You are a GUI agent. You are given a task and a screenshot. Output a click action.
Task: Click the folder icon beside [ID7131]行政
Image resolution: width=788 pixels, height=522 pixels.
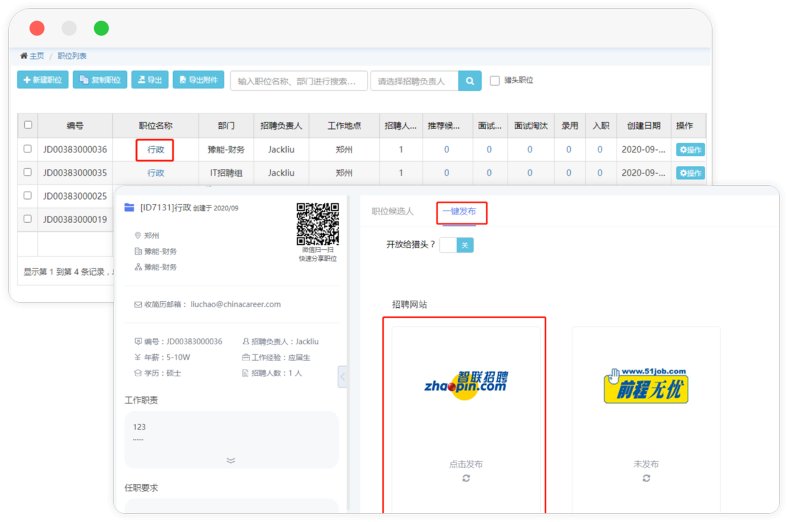[x=129, y=207]
